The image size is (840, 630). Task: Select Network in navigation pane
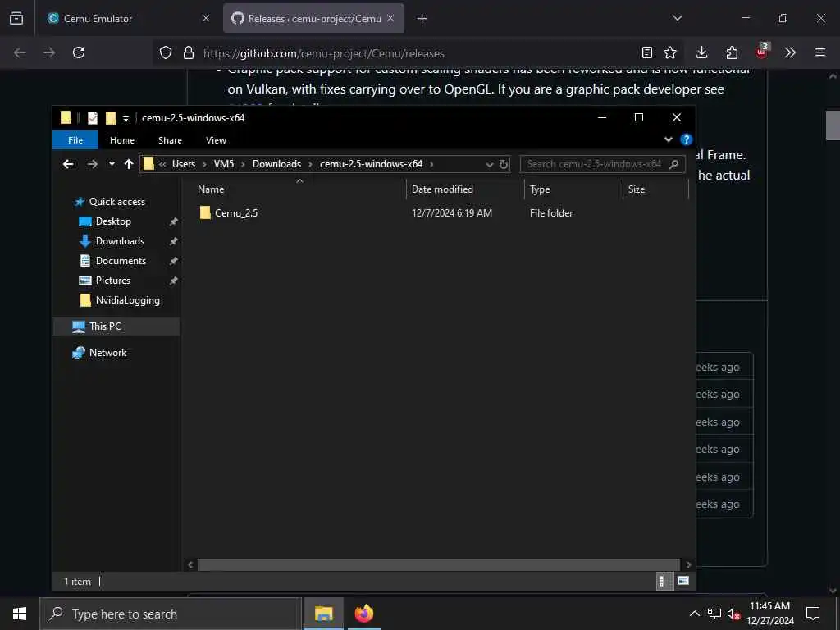(107, 353)
